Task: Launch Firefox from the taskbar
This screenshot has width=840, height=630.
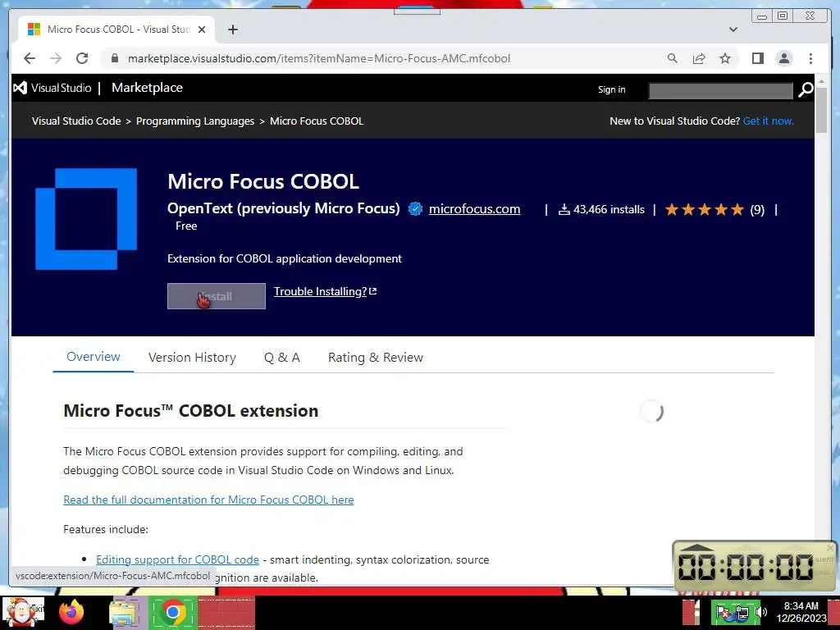Action: click(x=71, y=611)
